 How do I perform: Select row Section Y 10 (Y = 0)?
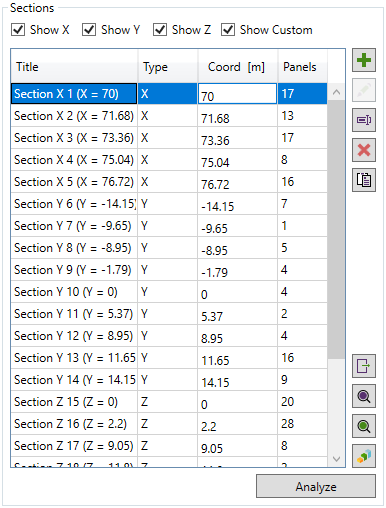(x=169, y=292)
